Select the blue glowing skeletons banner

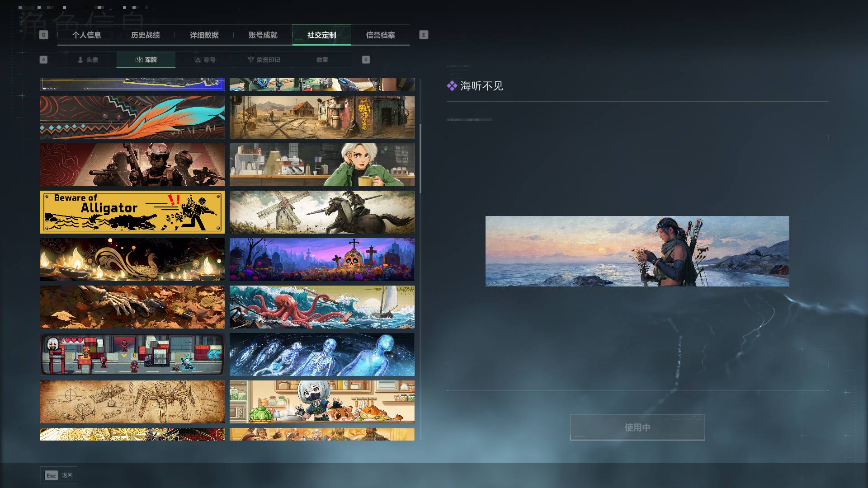pos(322,354)
